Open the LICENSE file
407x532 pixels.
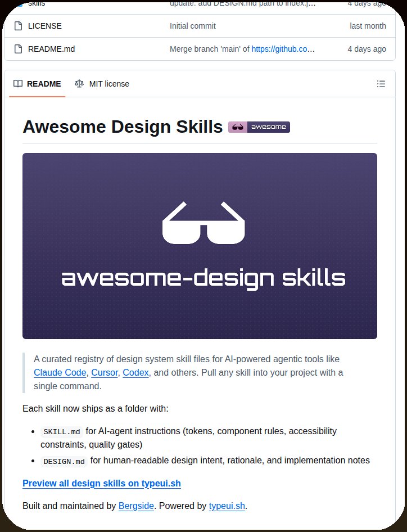[x=45, y=26]
